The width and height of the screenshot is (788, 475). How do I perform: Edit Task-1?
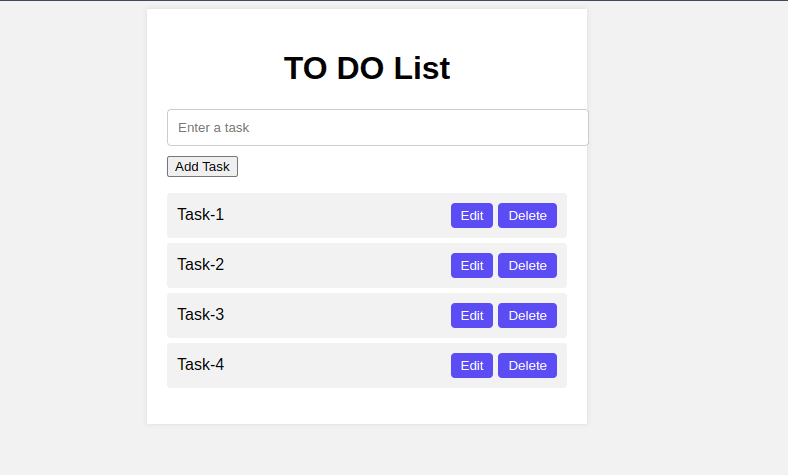(x=472, y=215)
